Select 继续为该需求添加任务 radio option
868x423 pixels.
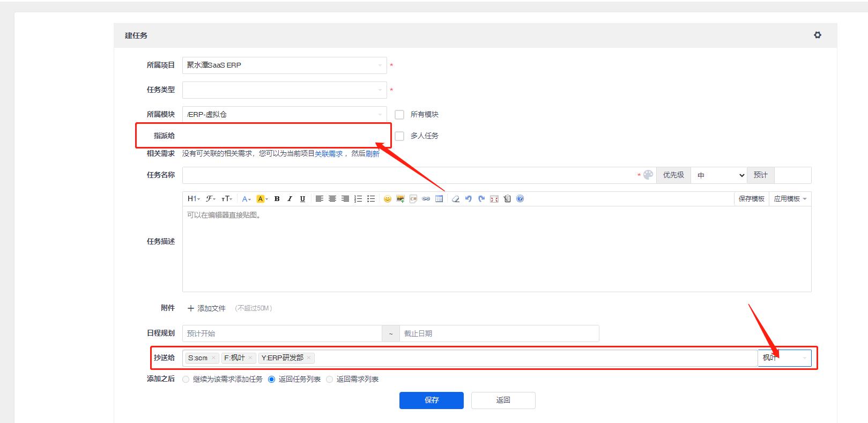[x=186, y=380]
